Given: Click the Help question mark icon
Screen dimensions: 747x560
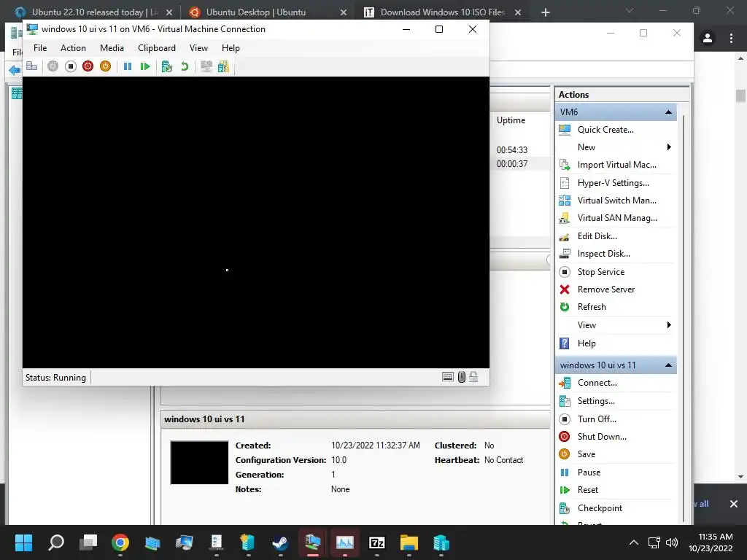Looking at the screenshot, I should pyautogui.click(x=565, y=343).
